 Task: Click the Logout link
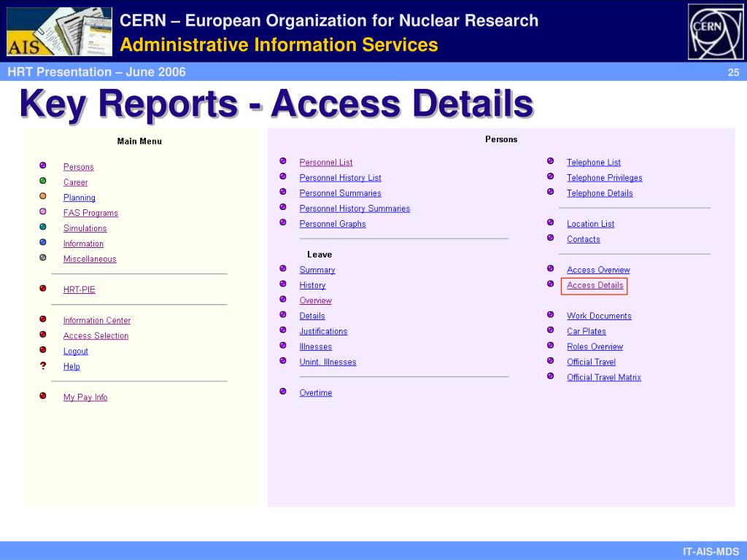(76, 351)
